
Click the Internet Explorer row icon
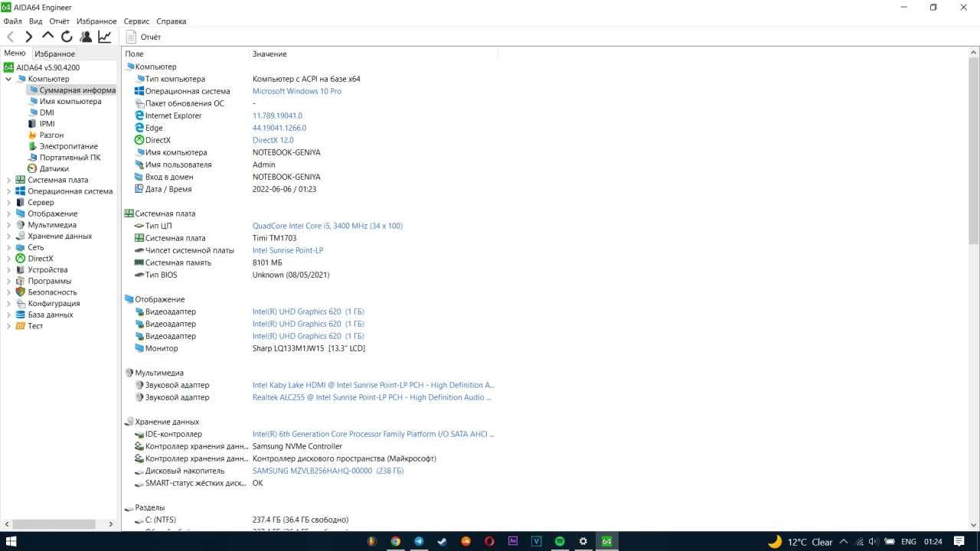[139, 116]
